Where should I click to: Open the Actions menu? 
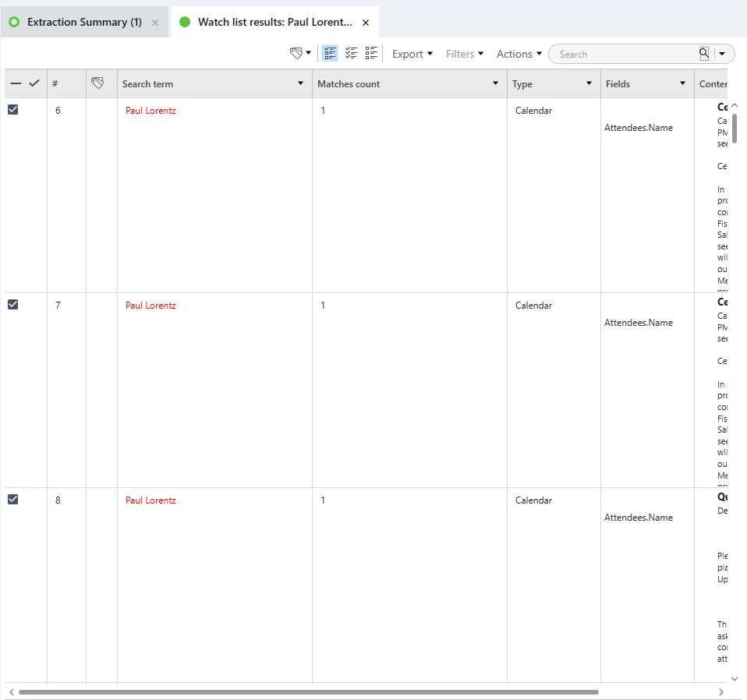point(519,54)
